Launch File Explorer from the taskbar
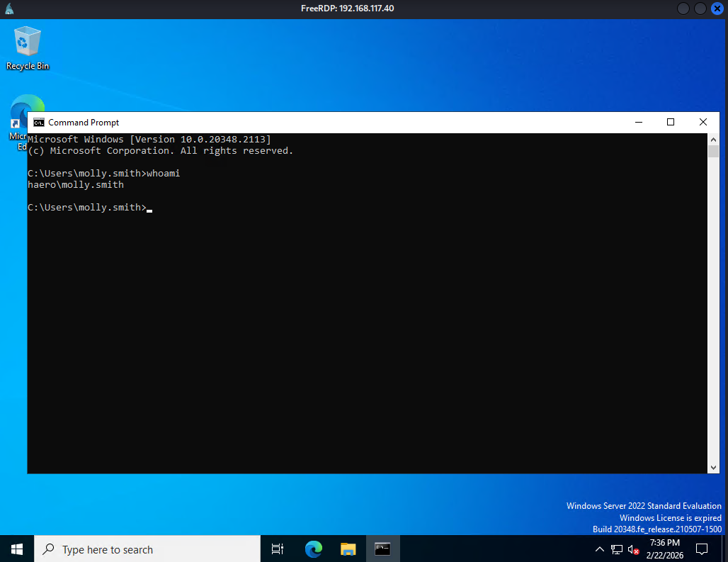728x562 pixels. (x=348, y=549)
